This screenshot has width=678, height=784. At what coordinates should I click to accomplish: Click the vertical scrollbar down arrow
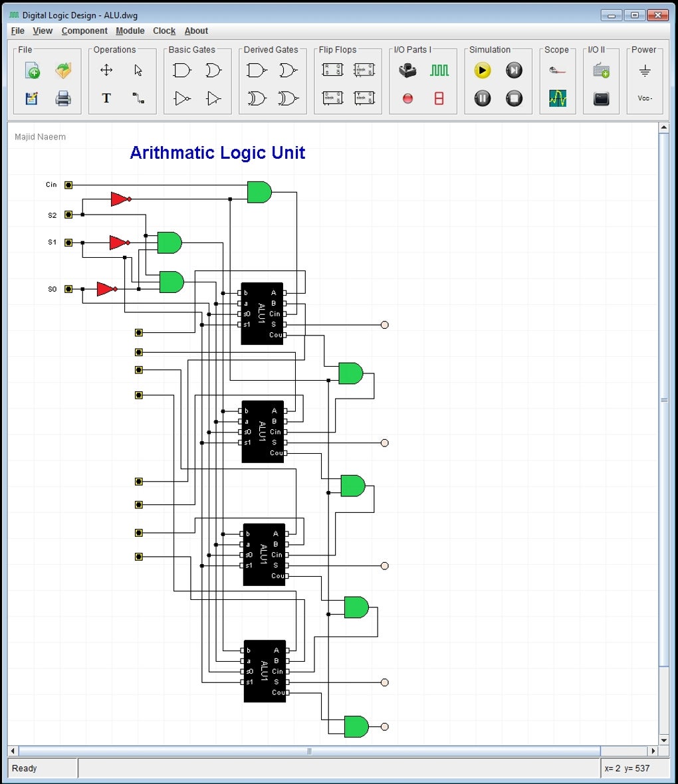pos(664,739)
